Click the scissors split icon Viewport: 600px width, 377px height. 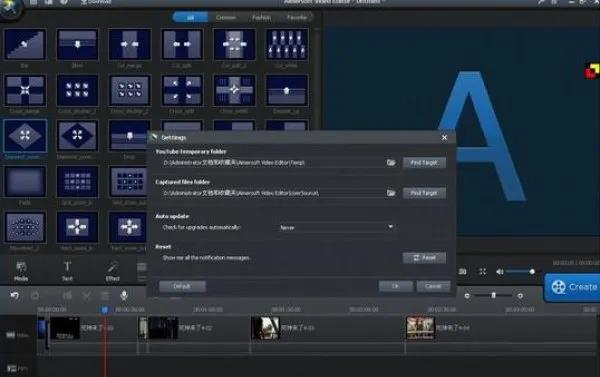click(87, 295)
